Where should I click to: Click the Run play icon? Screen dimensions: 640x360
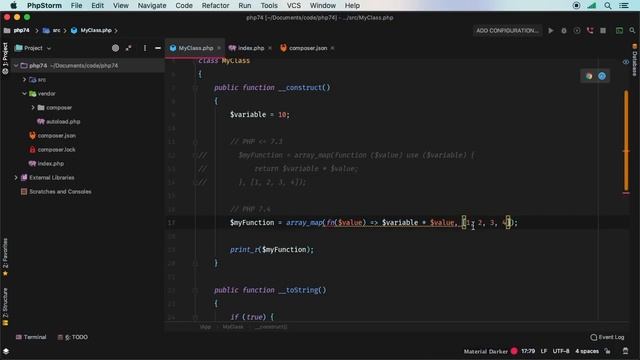point(551,31)
